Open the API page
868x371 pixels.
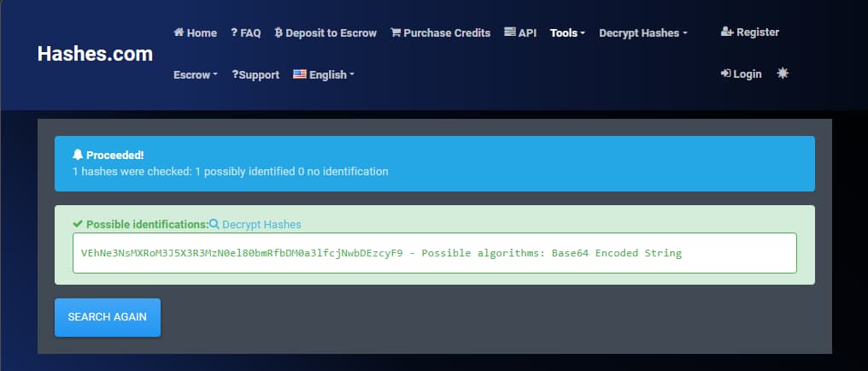point(520,32)
